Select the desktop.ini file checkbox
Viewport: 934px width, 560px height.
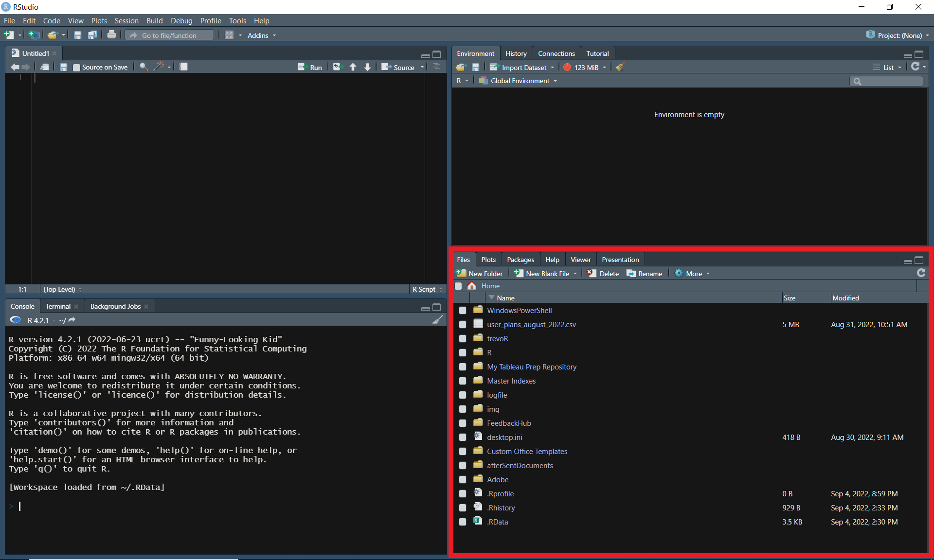click(463, 437)
